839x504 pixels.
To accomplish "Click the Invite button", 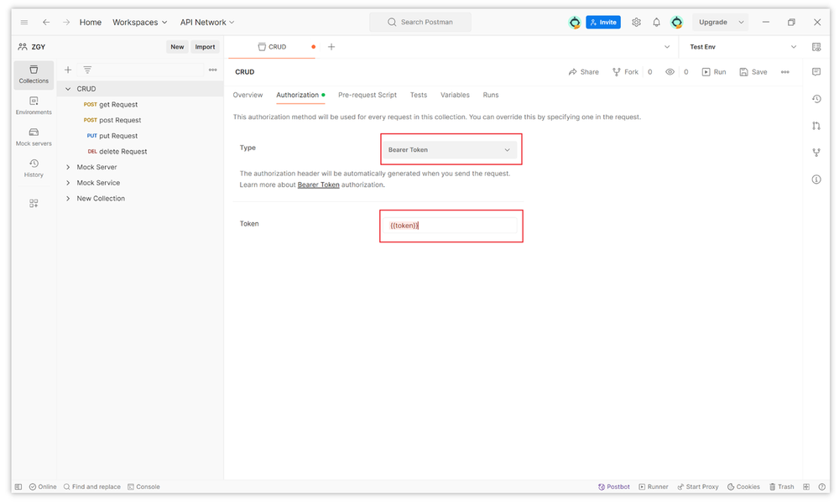I will [x=603, y=22].
